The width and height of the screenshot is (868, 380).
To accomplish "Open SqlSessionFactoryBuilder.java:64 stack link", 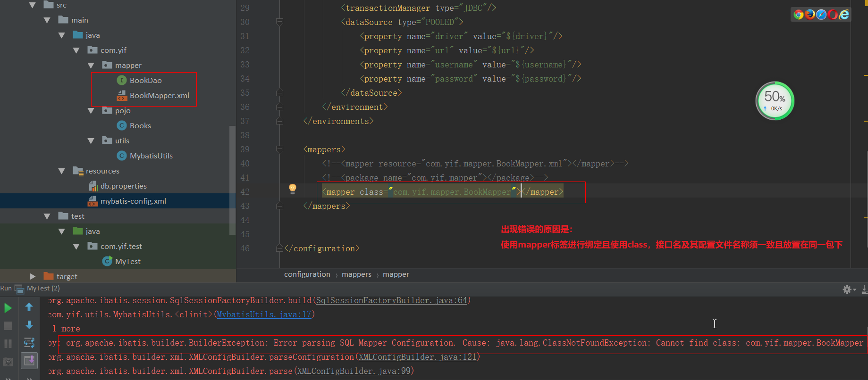I will 392,300.
